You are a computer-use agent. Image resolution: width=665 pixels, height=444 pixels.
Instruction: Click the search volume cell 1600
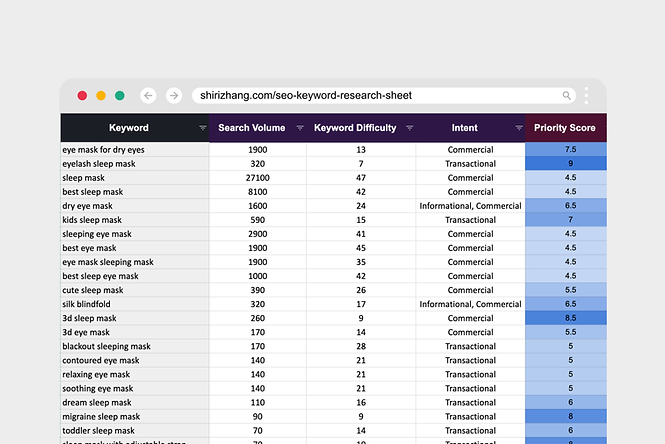257,206
